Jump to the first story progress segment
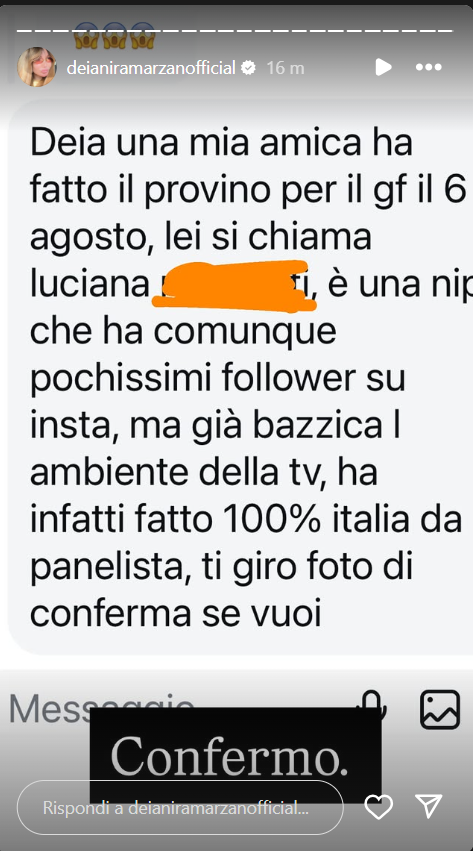 pyautogui.click(x=22, y=30)
